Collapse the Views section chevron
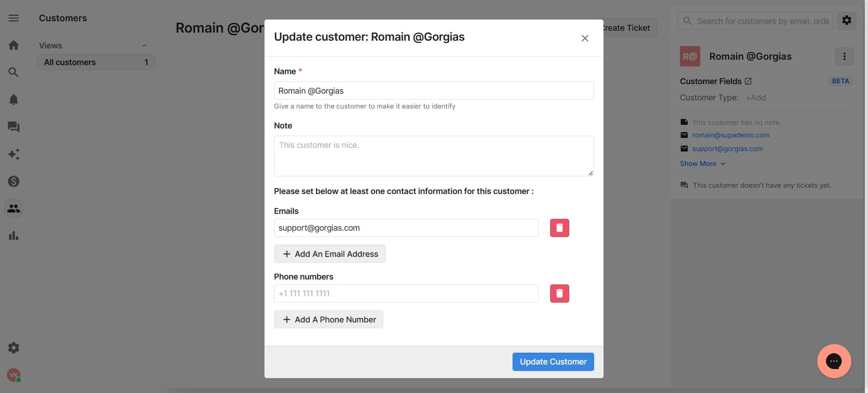 pos(145,46)
